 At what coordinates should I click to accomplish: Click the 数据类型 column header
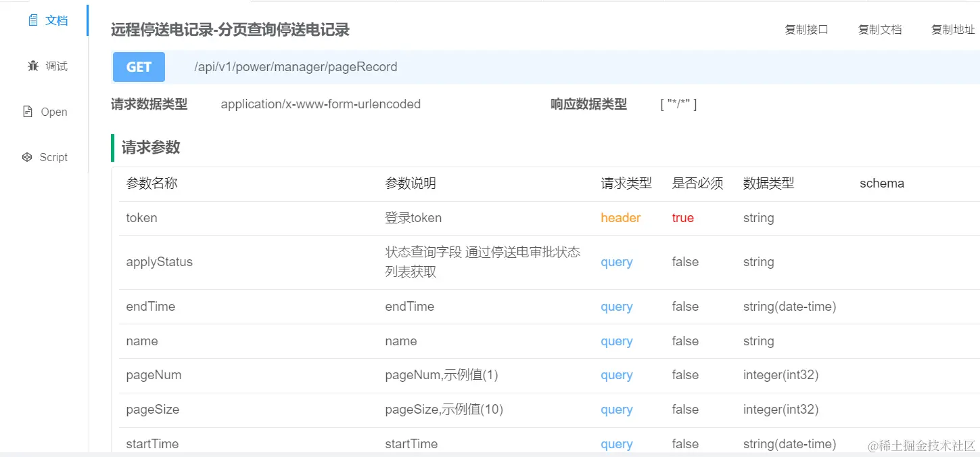pyautogui.click(x=768, y=183)
